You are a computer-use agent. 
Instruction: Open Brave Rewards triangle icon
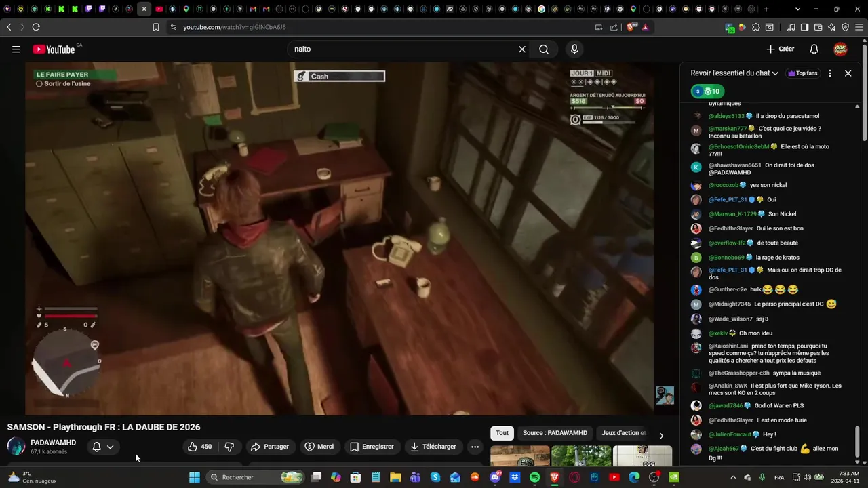pos(645,27)
